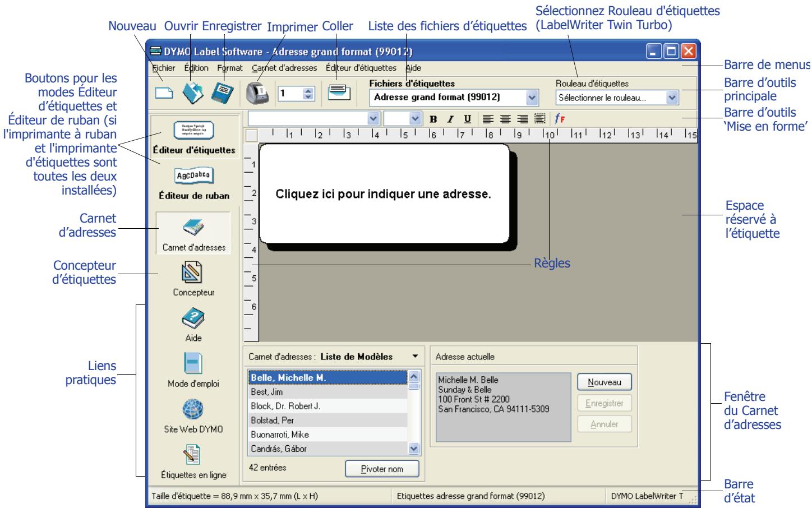Toggle underline formatting
The height and width of the screenshot is (508, 812).
[467, 119]
